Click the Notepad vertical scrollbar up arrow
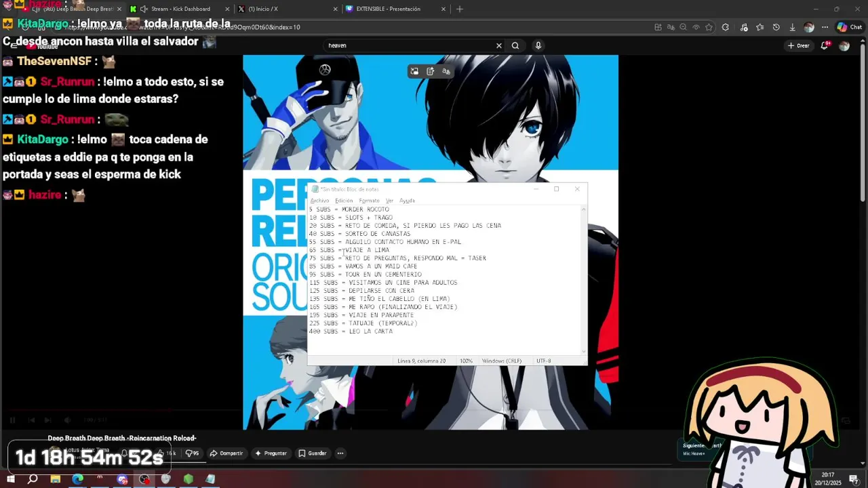Viewport: 868px width, 488px height. point(584,209)
